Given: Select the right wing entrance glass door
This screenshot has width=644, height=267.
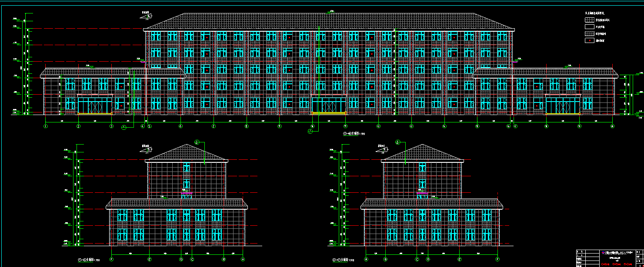Looking at the screenshot, I should (563, 105).
